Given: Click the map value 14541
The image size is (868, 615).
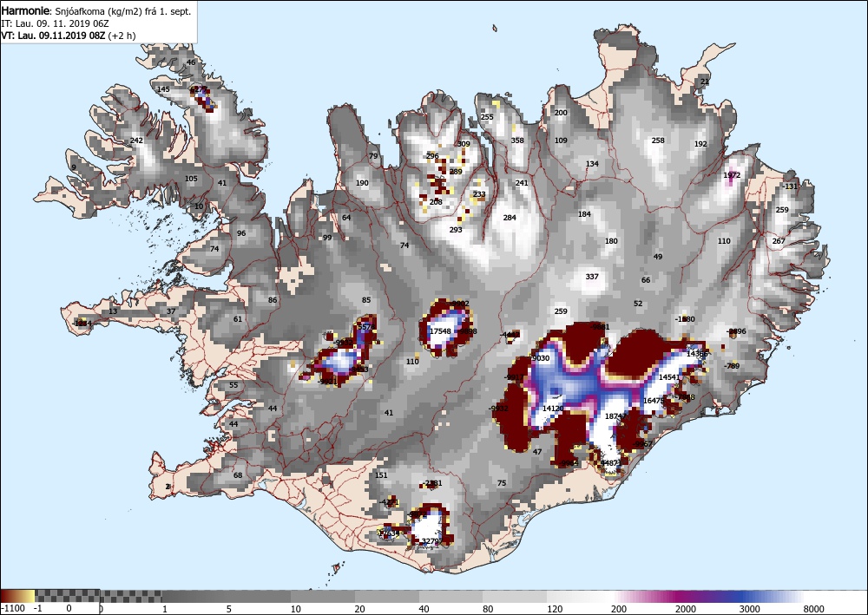Looking at the screenshot, I should tap(668, 377).
